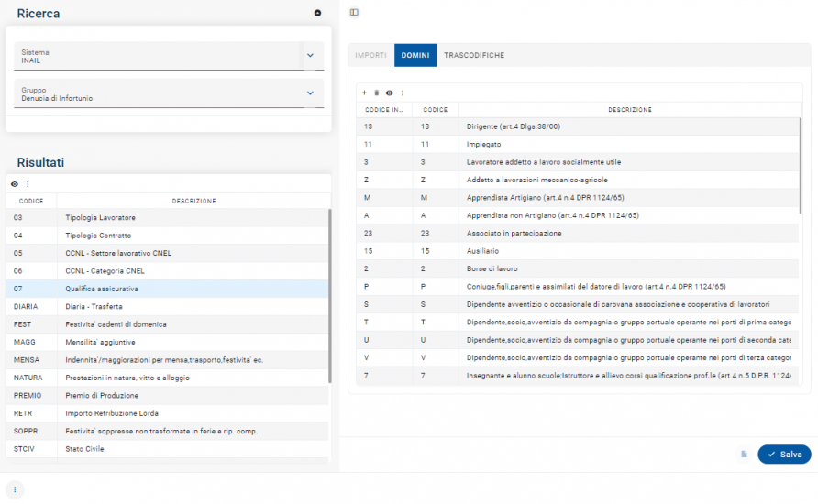Click the document icon beside Salva
The height and width of the screenshot is (504, 818).
tap(744, 455)
